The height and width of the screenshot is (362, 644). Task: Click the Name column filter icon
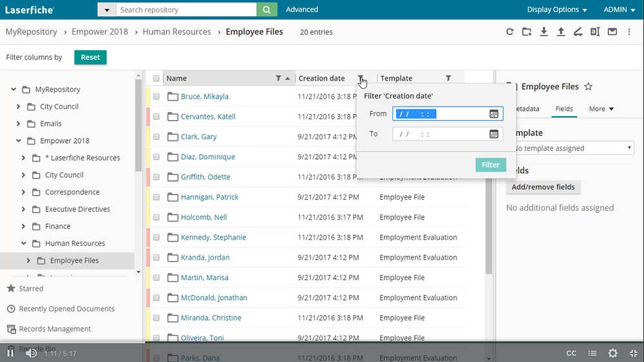[278, 78]
